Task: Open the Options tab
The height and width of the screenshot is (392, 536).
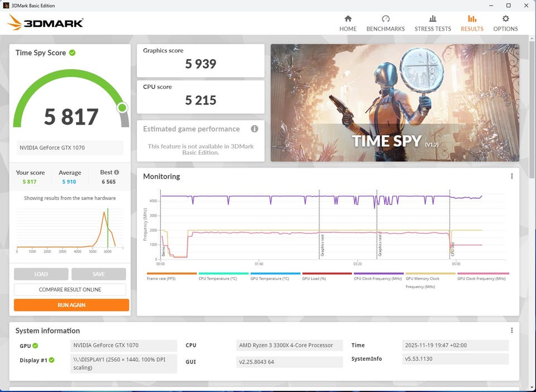Action: (x=505, y=23)
